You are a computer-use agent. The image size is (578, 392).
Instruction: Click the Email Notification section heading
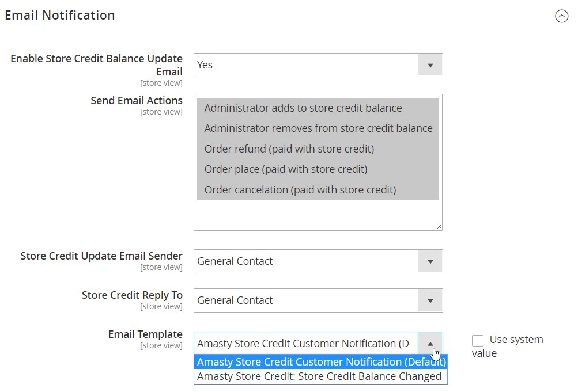coord(60,16)
